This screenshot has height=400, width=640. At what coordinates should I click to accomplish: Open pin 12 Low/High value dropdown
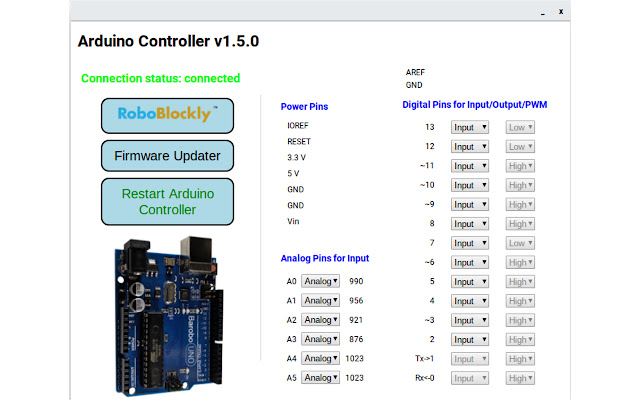click(x=520, y=147)
